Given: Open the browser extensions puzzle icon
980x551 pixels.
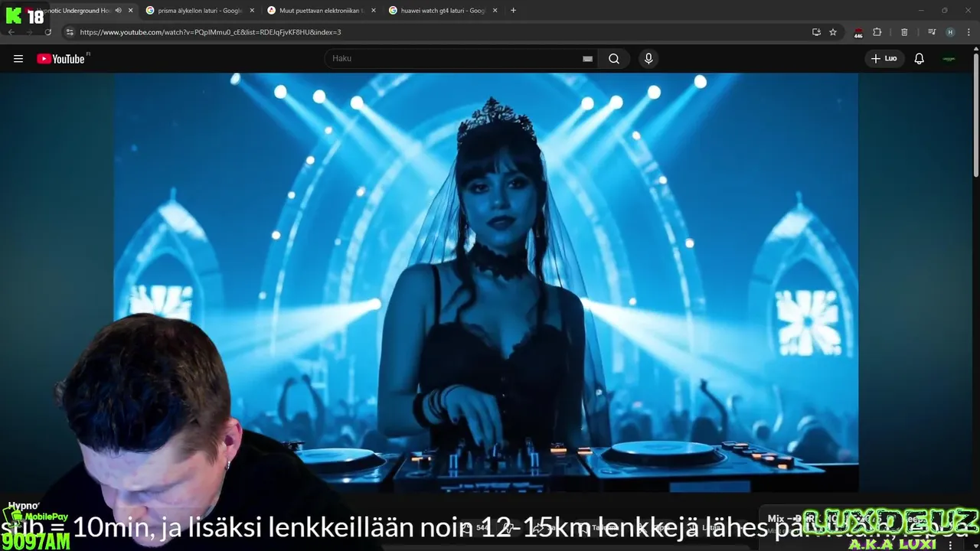Looking at the screenshot, I should (x=877, y=32).
